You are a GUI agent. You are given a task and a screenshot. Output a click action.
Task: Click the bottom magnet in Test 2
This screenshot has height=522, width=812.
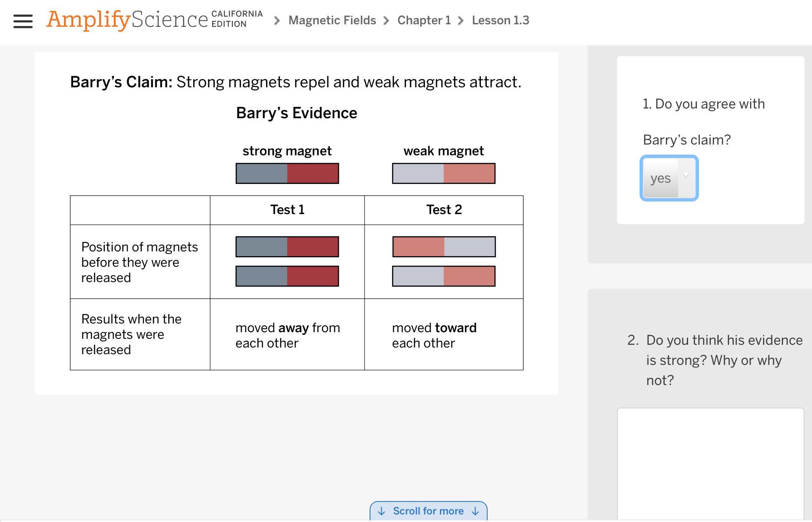[444, 276]
